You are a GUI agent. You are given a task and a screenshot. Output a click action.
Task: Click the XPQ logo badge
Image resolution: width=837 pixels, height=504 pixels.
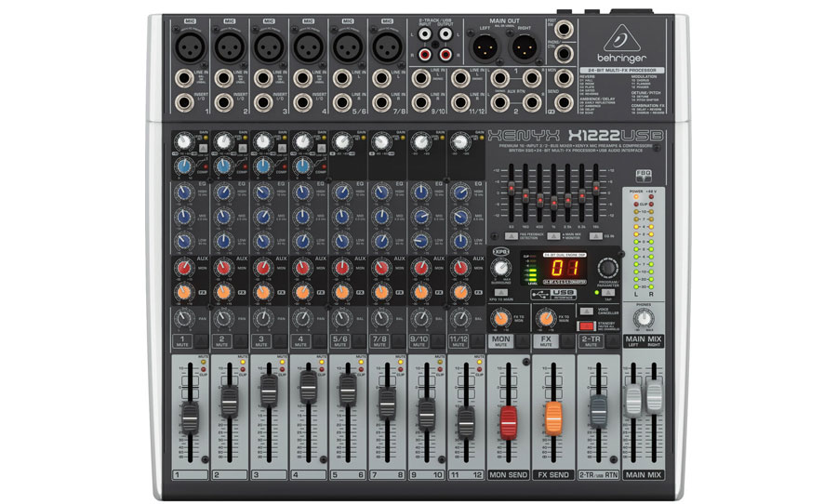500,251
